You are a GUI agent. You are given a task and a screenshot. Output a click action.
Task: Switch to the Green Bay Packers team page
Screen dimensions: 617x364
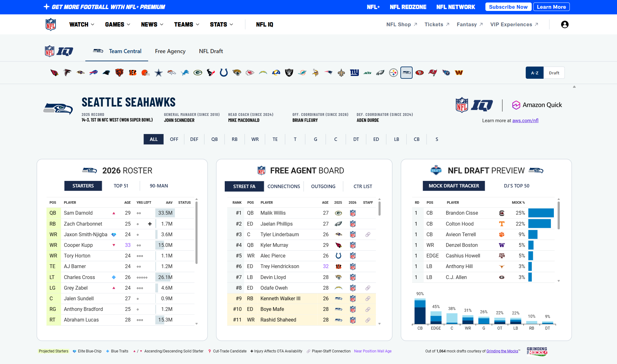[198, 72]
